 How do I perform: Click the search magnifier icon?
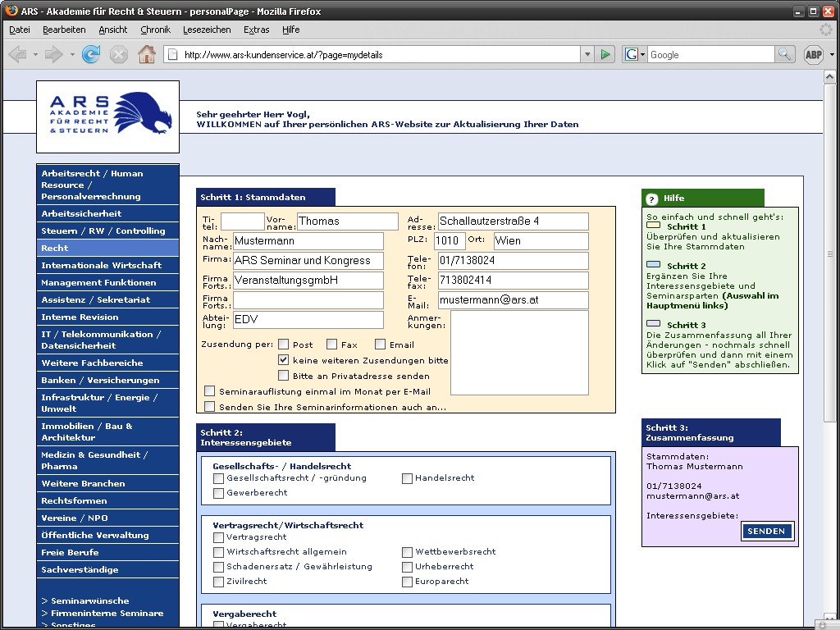pos(785,55)
